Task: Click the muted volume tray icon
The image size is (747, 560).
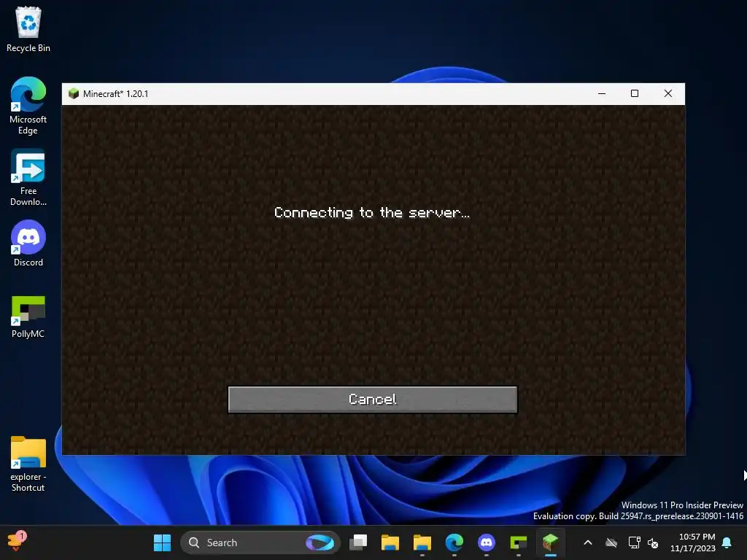Action: [x=653, y=542]
